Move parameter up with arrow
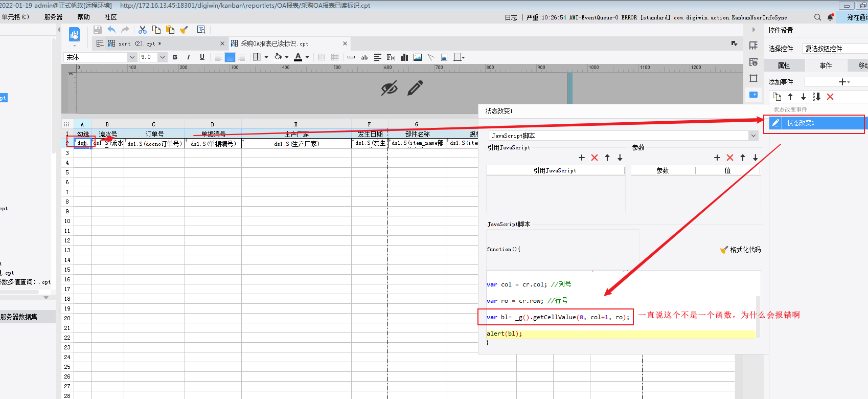Screen dimensions: 868x399 743,158
